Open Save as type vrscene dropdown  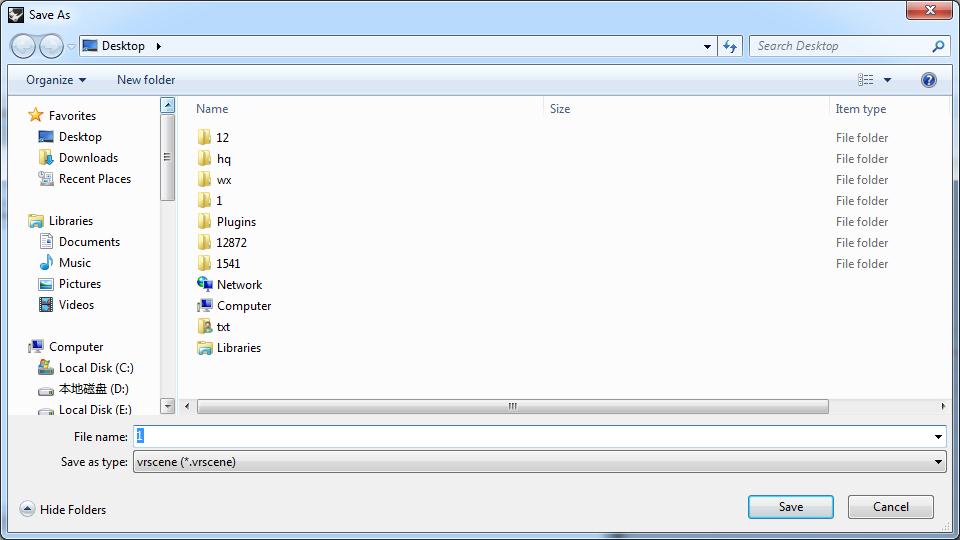point(539,462)
